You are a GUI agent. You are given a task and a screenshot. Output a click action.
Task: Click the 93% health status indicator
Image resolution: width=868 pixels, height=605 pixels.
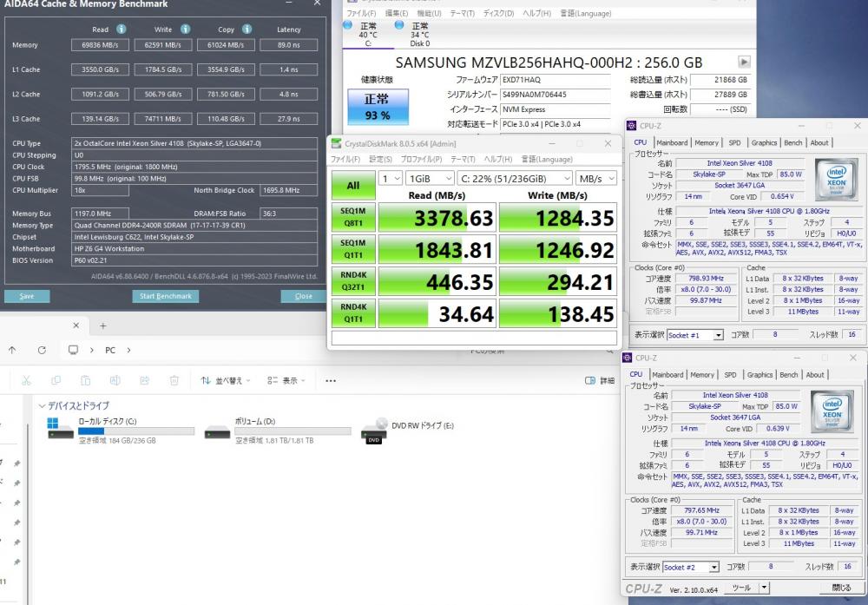point(378,107)
